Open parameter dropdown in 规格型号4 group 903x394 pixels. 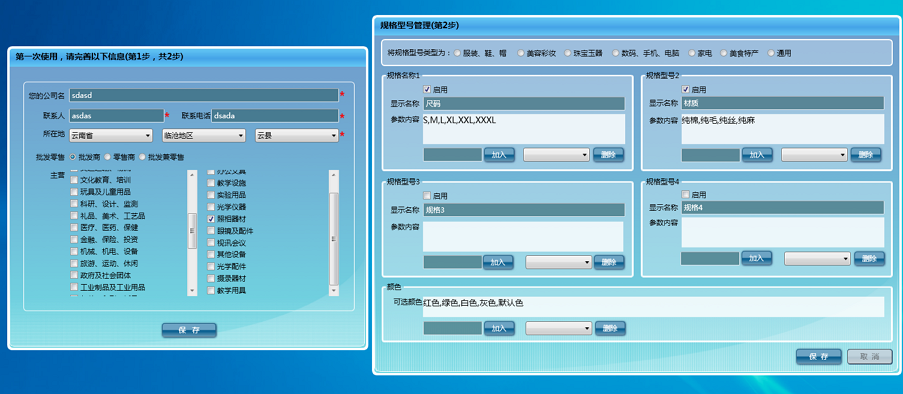817,259
